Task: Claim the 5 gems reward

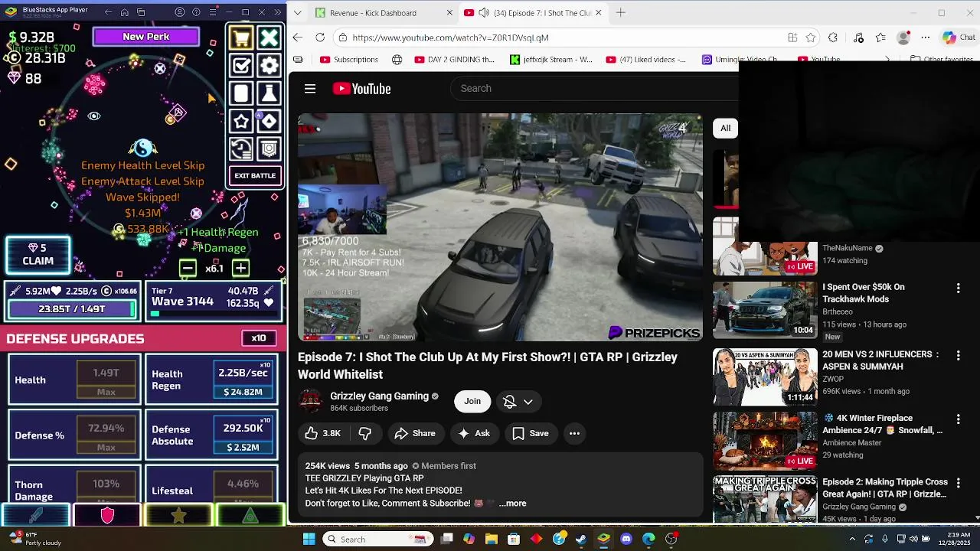Action: 38,255
